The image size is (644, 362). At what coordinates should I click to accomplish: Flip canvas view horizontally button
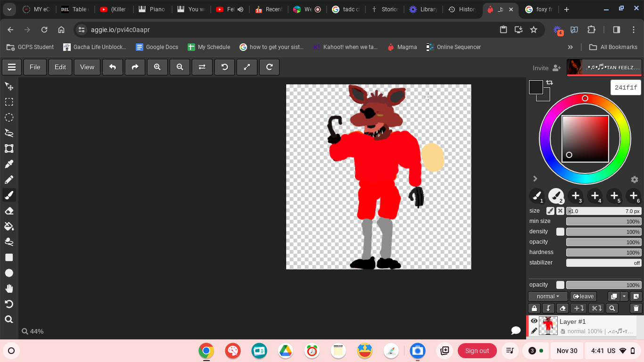pos(202,67)
